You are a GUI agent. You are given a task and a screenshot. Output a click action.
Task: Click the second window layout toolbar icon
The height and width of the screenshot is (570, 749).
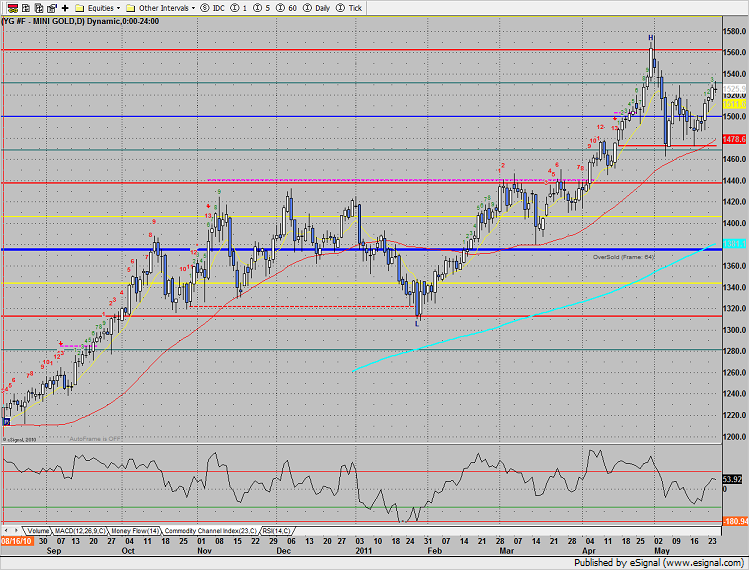pyautogui.click(x=26, y=8)
